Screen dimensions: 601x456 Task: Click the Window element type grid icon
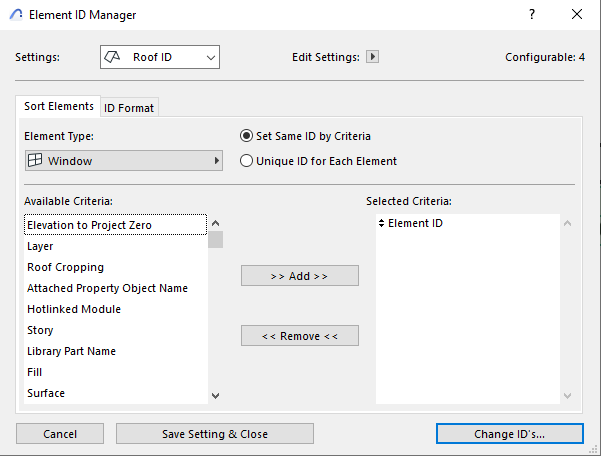click(35, 160)
